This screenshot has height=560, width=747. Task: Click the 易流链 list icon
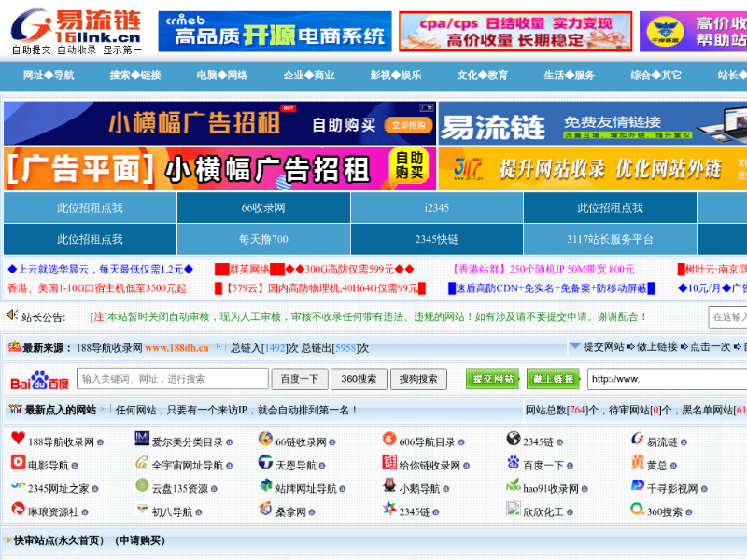637,438
